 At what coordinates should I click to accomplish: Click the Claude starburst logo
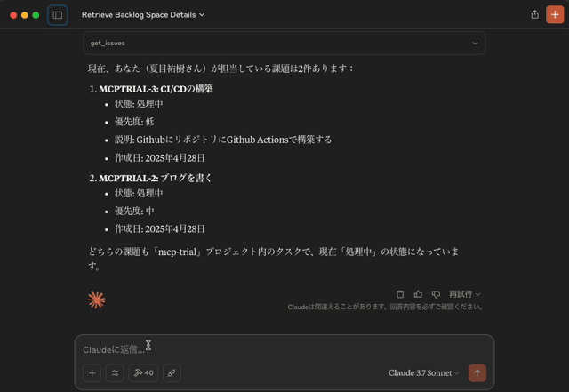click(x=96, y=300)
